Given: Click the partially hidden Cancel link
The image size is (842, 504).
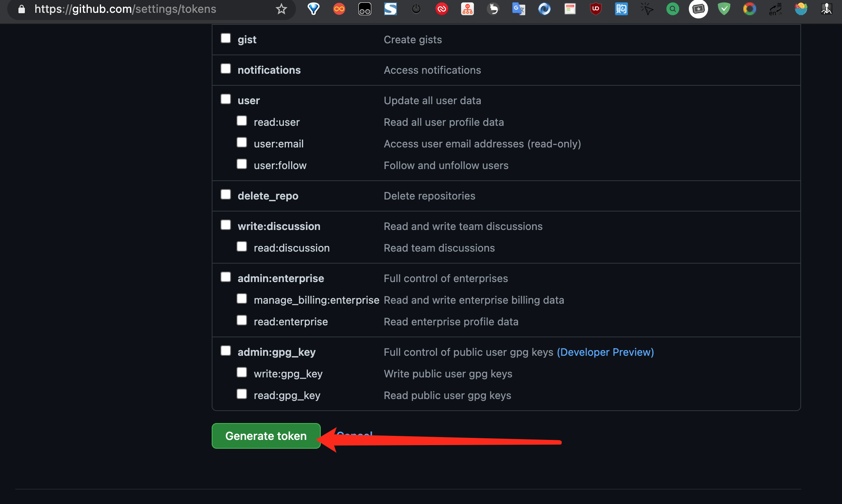Looking at the screenshot, I should [355, 433].
